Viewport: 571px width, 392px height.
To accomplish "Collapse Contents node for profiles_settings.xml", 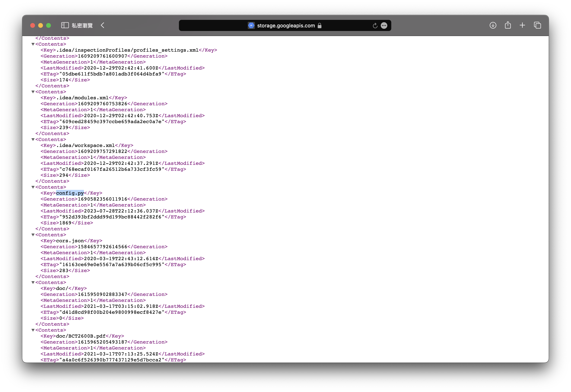I will coord(33,44).
